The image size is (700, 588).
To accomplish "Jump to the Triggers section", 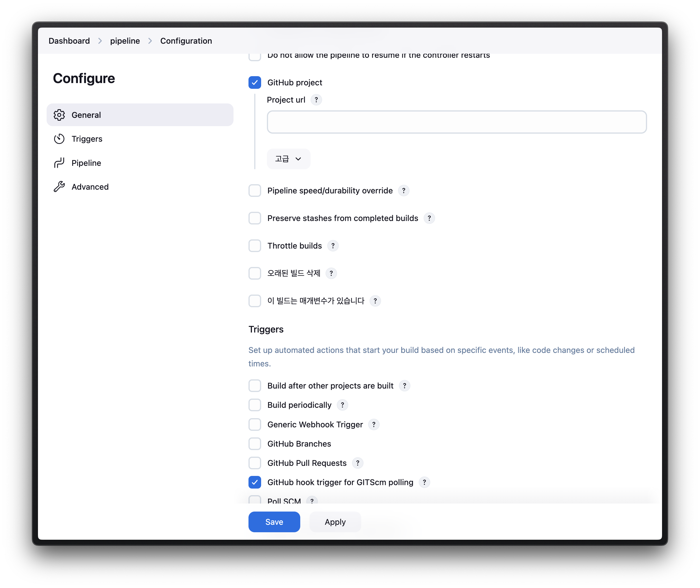I will (140, 139).
